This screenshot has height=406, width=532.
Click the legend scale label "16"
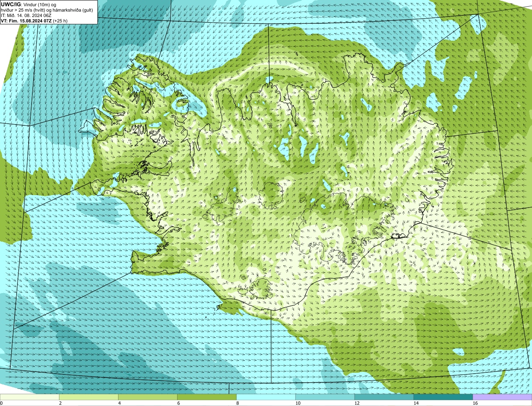click(x=475, y=403)
